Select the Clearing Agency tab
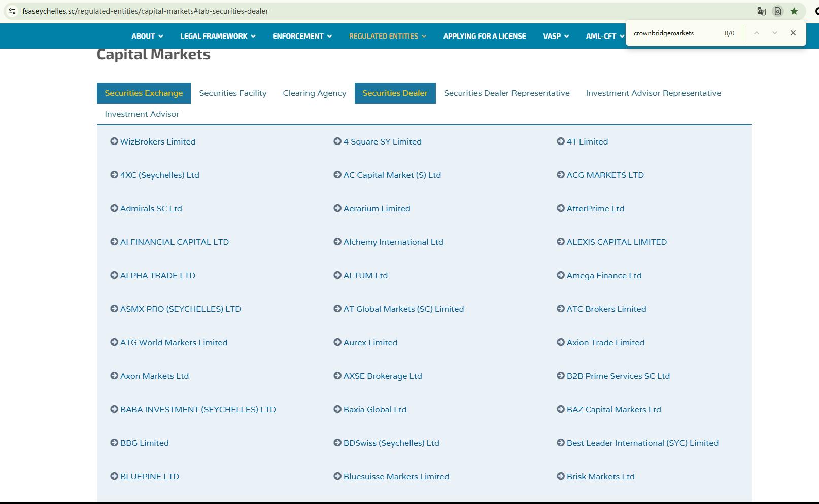This screenshot has width=819, height=504. point(314,93)
